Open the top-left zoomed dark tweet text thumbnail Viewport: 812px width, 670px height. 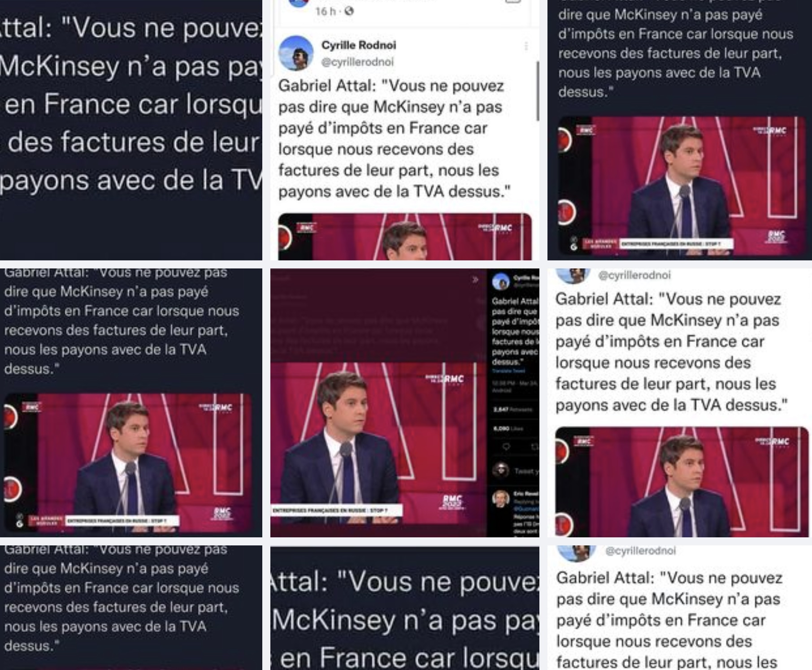(131, 130)
